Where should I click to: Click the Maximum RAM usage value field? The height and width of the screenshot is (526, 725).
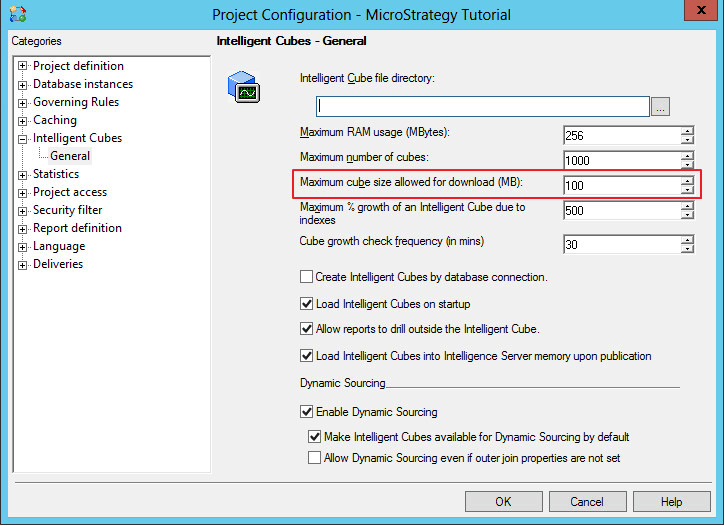click(622, 136)
